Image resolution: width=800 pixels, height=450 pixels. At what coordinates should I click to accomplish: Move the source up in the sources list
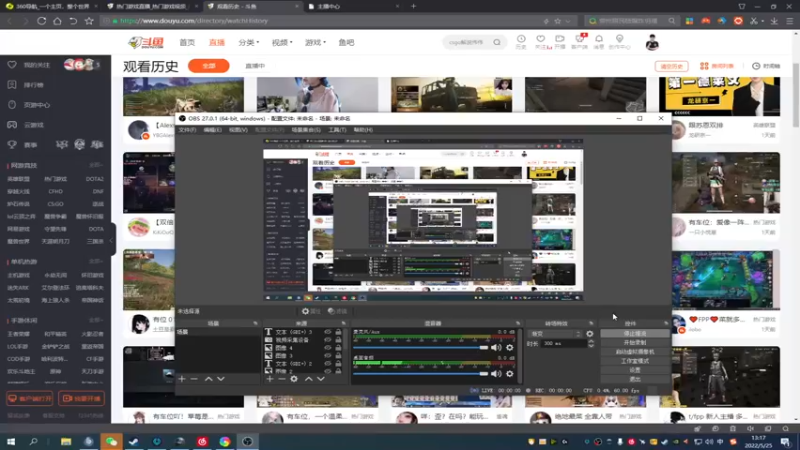point(308,379)
